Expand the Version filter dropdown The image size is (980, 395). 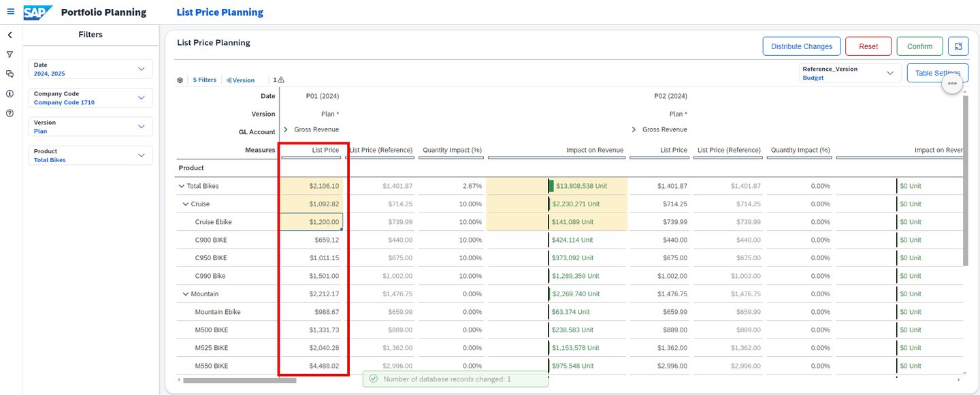142,126
